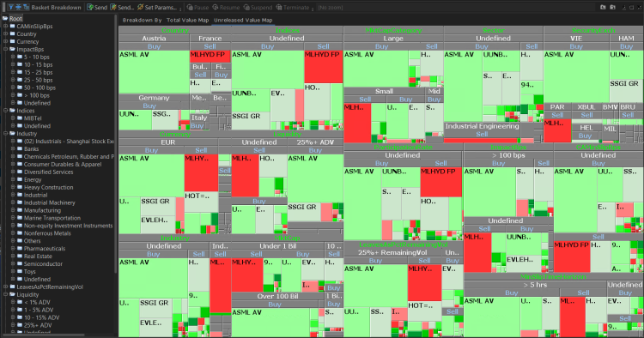
Task: Expand the Country tree node
Action: [6, 34]
